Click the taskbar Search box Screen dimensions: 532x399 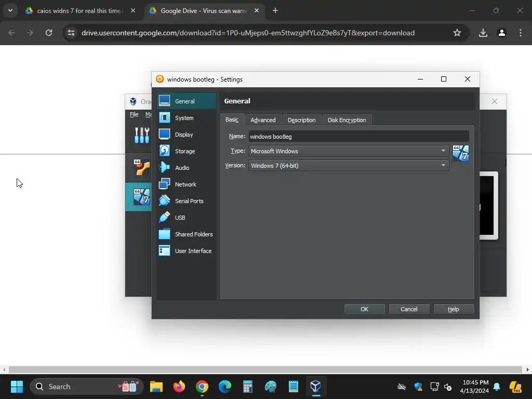pos(87,387)
